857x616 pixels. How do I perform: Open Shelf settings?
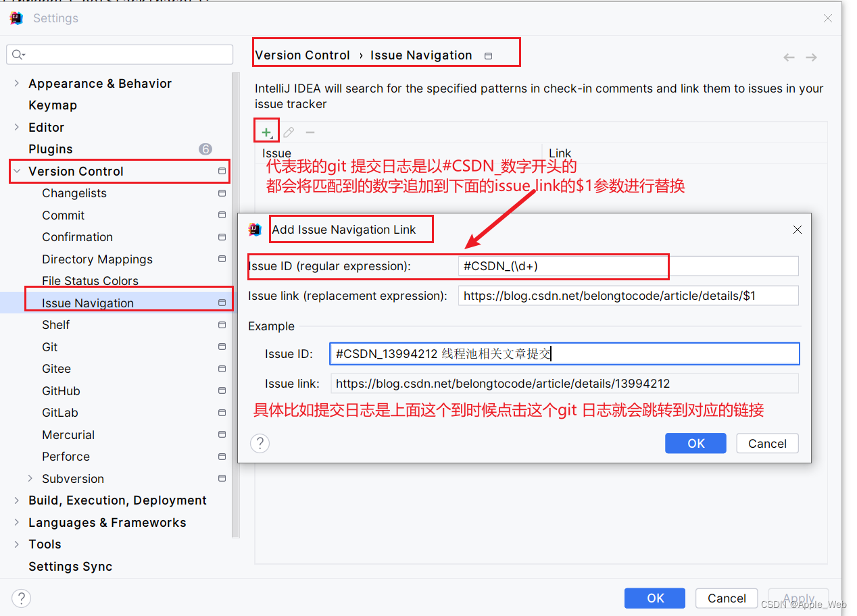point(56,325)
